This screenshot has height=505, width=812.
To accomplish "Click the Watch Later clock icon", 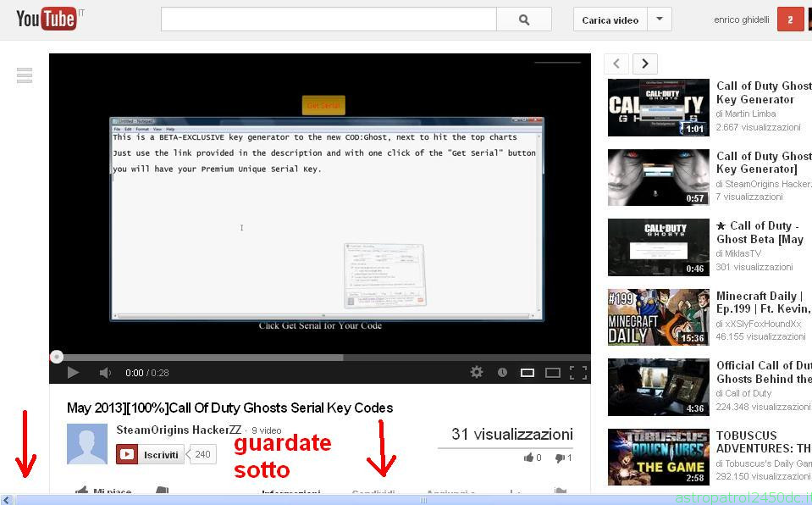I will coord(502,372).
